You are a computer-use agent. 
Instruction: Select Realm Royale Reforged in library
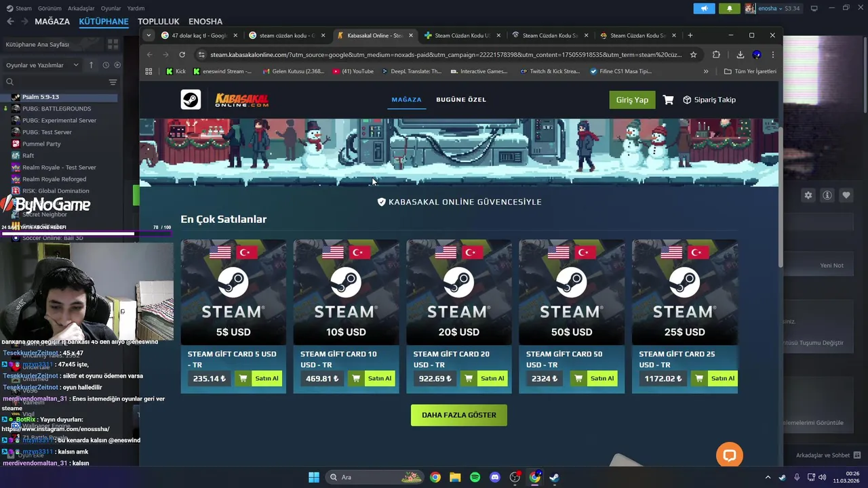pos(54,179)
